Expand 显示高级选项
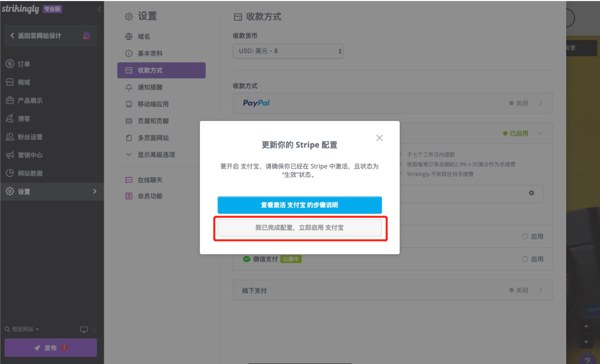Screen dimensions: 600x364 pos(151,155)
